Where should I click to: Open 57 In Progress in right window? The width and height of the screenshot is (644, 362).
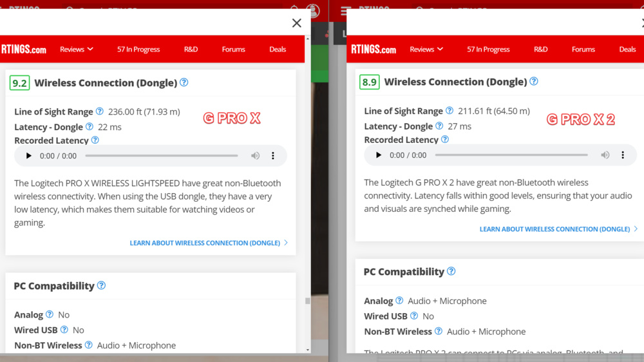pos(488,49)
